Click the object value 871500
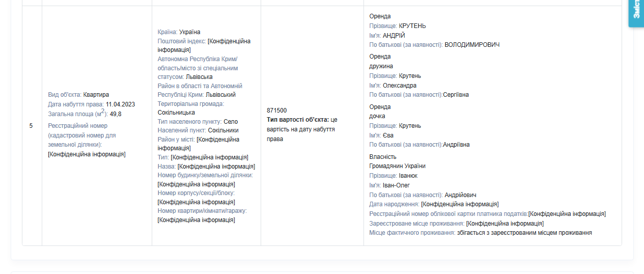 coord(276,111)
